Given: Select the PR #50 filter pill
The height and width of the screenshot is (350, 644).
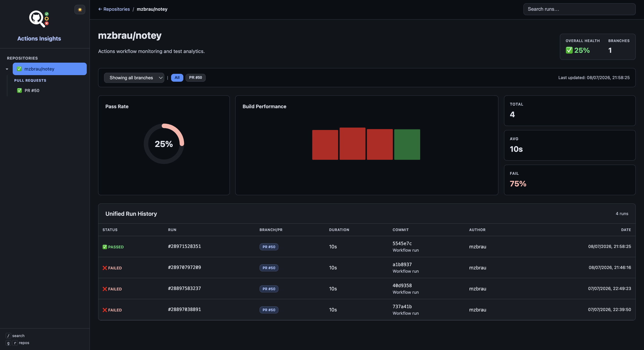Looking at the screenshot, I should point(195,78).
